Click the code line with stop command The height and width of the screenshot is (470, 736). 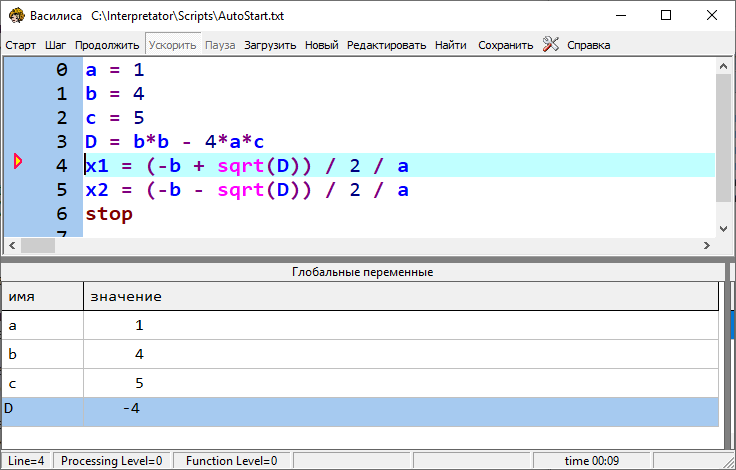[x=109, y=214]
